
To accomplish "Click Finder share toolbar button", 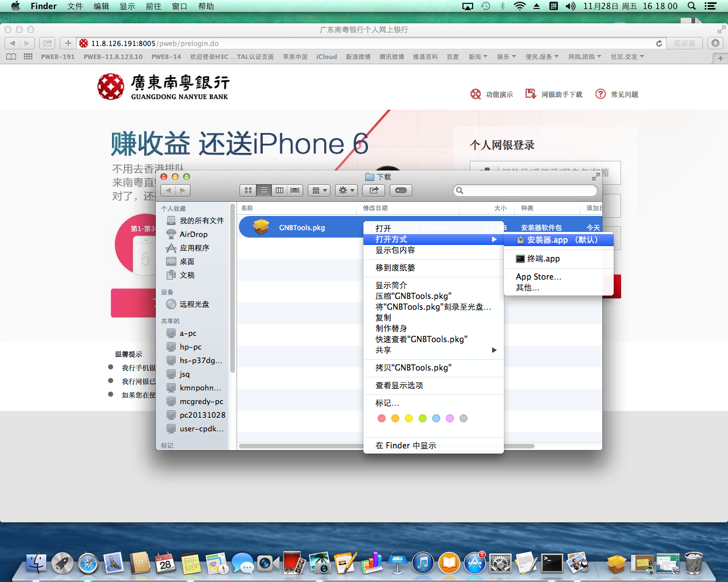I will click(x=374, y=190).
